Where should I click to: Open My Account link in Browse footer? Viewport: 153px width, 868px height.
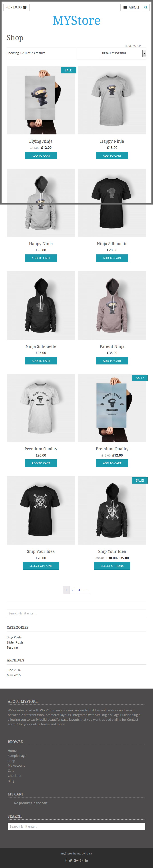pyautogui.click(x=16, y=765)
